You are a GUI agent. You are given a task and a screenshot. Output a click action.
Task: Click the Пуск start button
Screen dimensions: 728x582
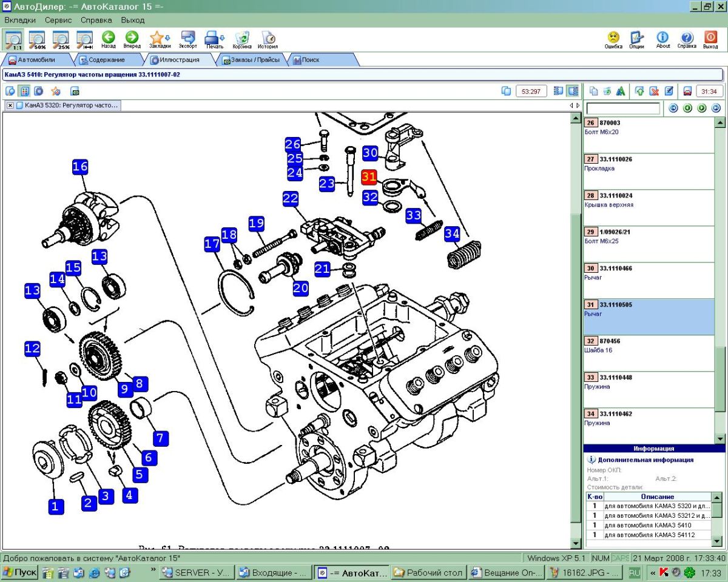(x=19, y=572)
